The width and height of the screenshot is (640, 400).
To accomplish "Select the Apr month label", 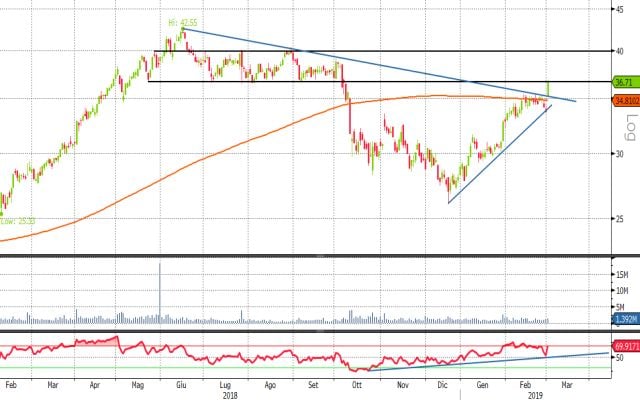I will pos(95,385).
